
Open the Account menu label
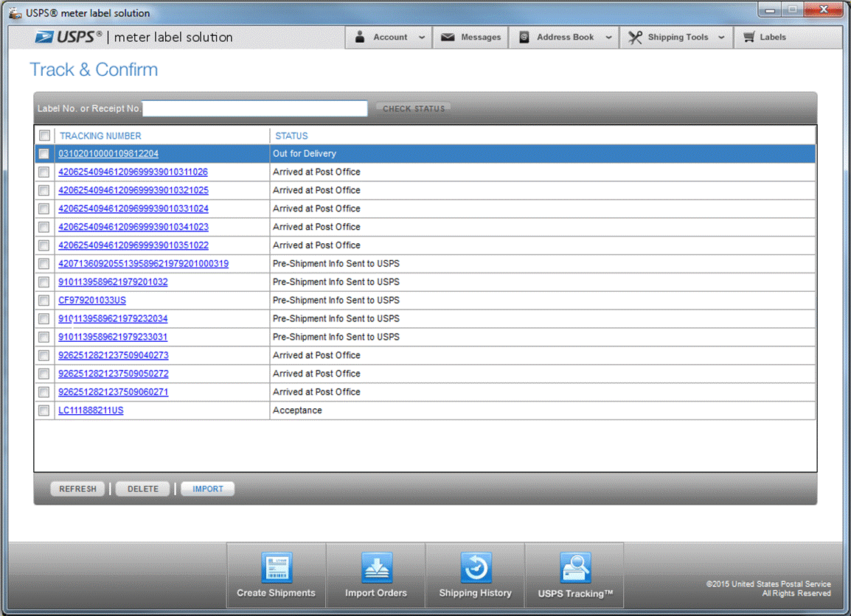pos(390,38)
